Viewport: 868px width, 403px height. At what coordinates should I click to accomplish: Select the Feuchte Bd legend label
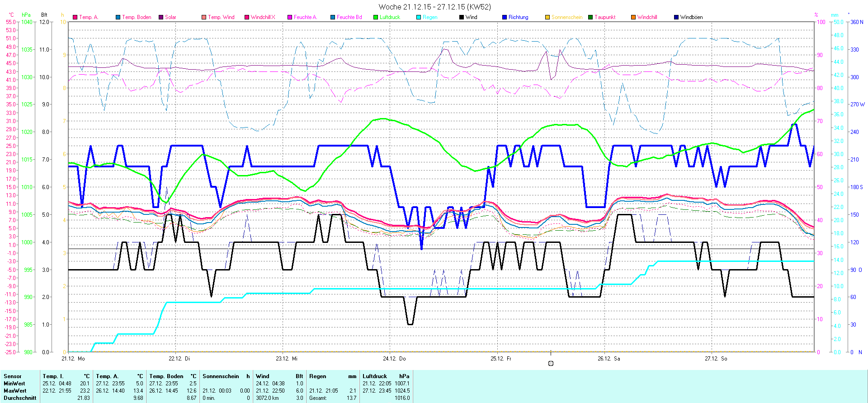(x=349, y=17)
